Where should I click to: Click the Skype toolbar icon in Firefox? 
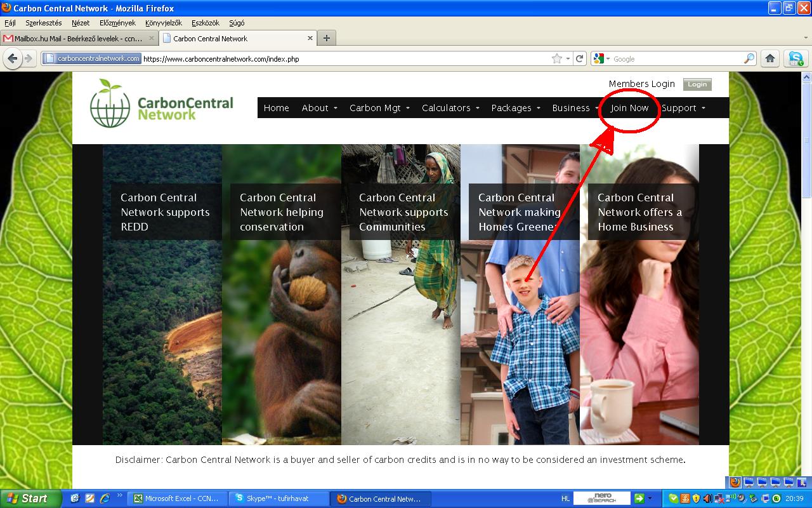pyautogui.click(x=796, y=58)
